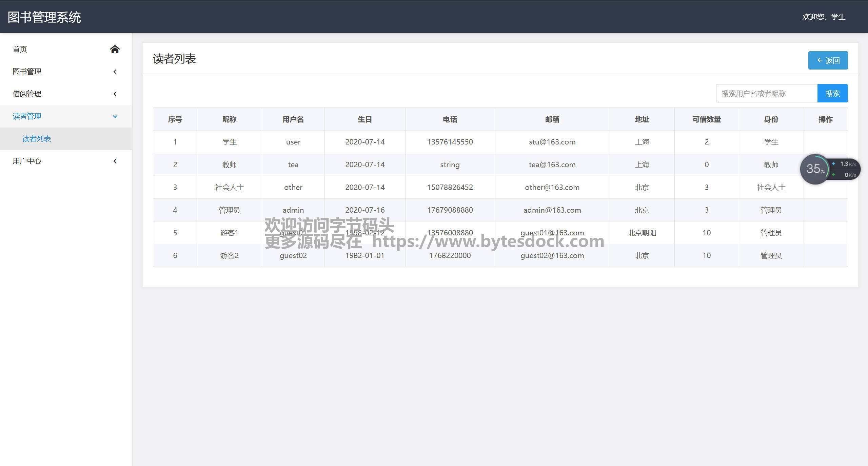Click the 欢迎您，学生 user greeting

click(824, 17)
